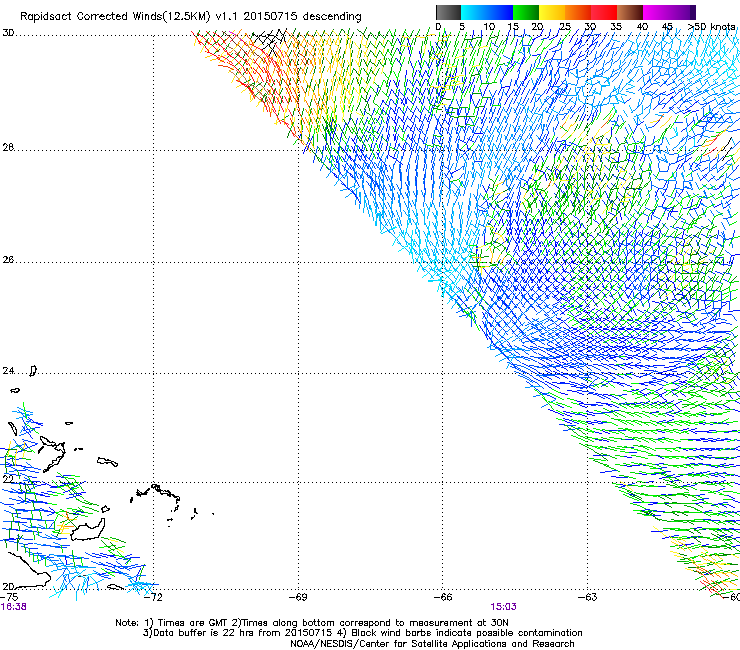Select the green 15-20 knots legend swatch
This screenshot has height=650, width=740.
[526, 12]
